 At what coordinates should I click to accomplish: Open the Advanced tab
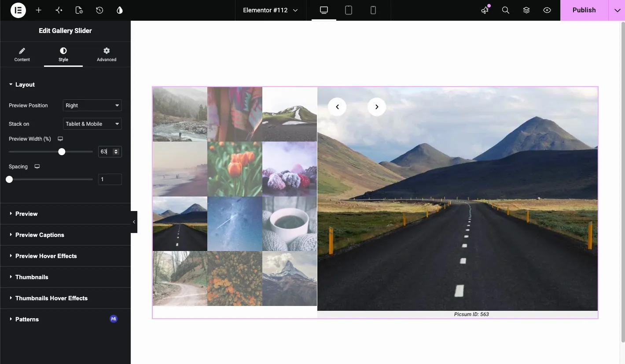tap(107, 55)
